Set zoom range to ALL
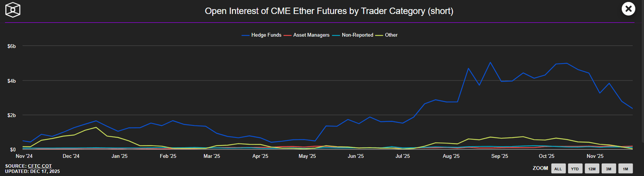This screenshot has height=176, width=644. pos(558,169)
